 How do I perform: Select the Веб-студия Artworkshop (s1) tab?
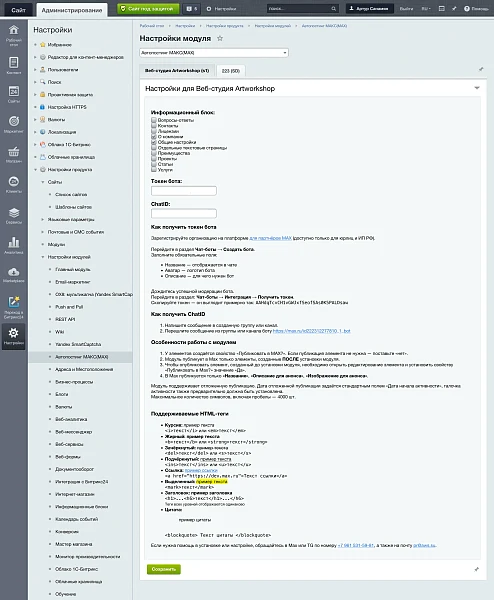[177, 71]
